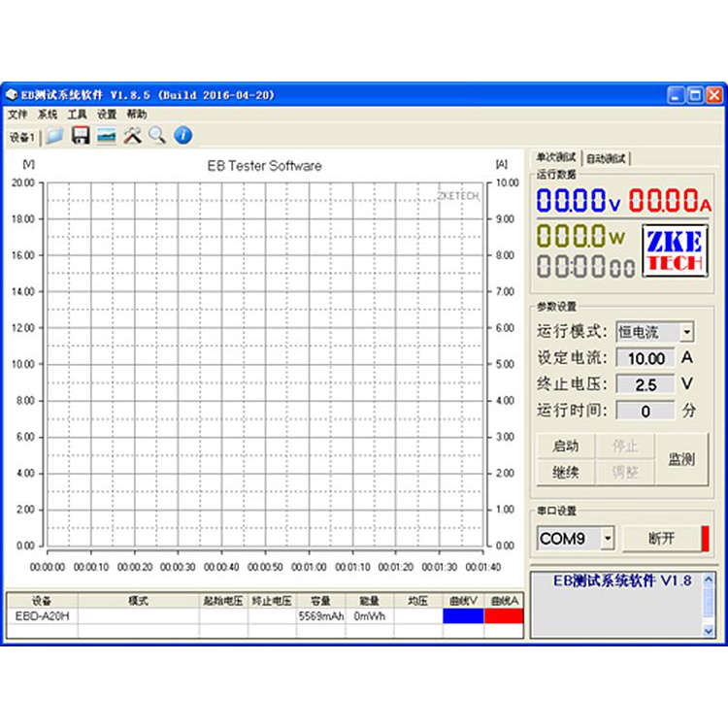Click the save-as-image picture icon

click(106, 136)
